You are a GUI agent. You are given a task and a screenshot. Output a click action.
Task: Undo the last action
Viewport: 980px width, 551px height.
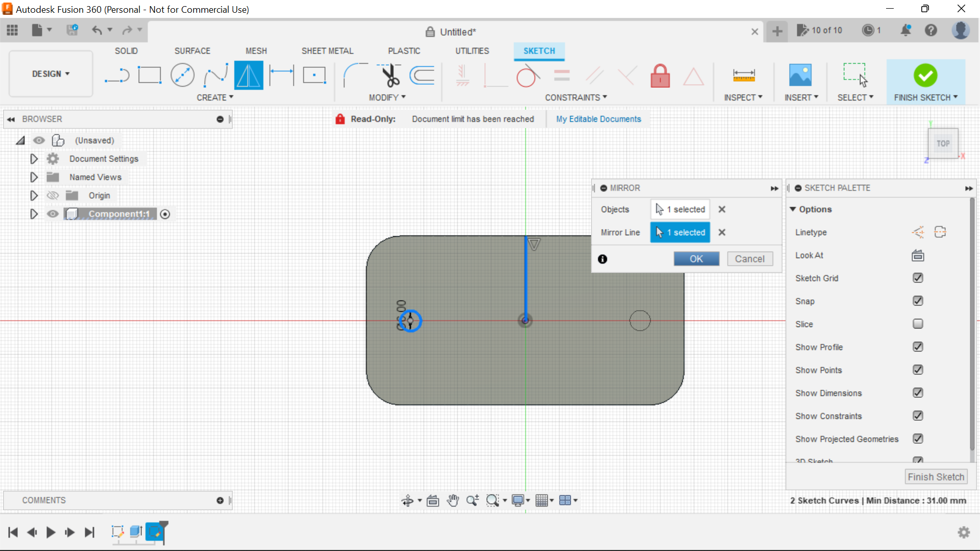point(96,30)
